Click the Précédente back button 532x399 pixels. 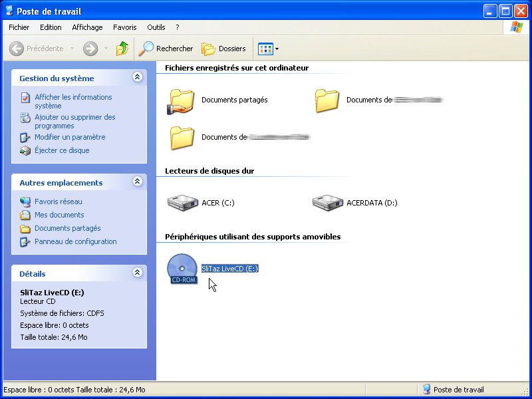pyautogui.click(x=37, y=49)
